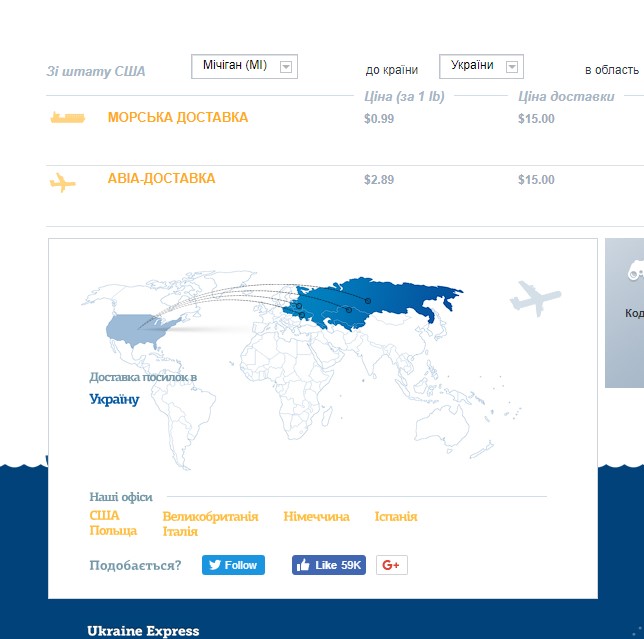Open the Мічиган (MI) state dropdown

click(244, 67)
